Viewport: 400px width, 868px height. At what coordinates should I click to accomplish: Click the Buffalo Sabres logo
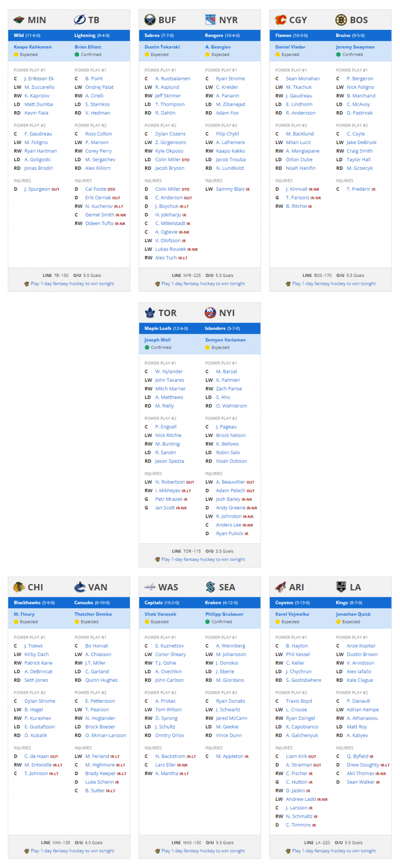pyautogui.click(x=150, y=20)
